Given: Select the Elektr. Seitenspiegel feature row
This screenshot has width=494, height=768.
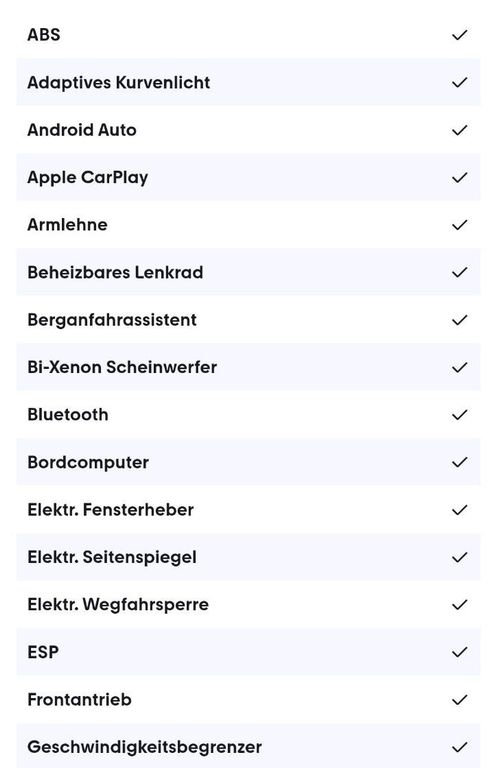Looking at the screenshot, I should click(248, 557).
